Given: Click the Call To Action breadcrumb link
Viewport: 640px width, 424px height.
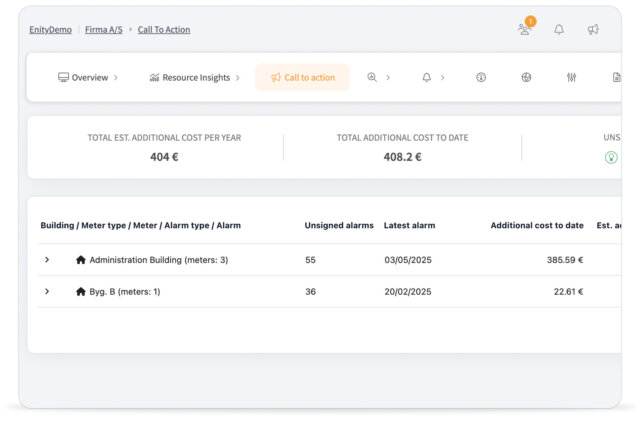Looking at the screenshot, I should (164, 30).
